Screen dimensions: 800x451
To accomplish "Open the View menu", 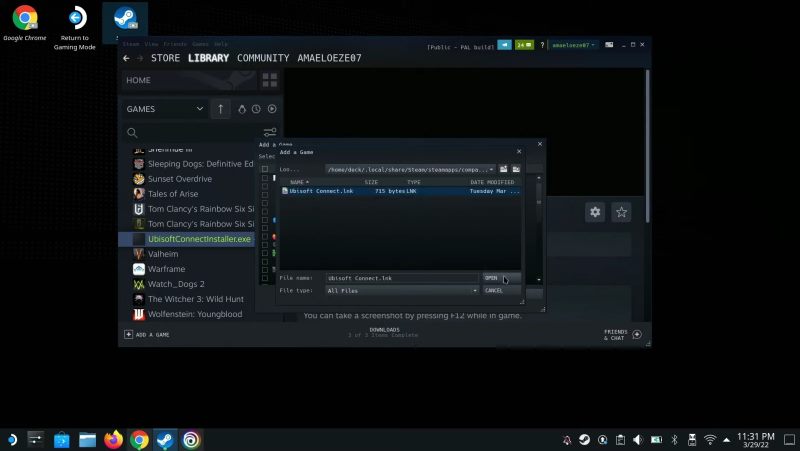I will pos(152,44).
